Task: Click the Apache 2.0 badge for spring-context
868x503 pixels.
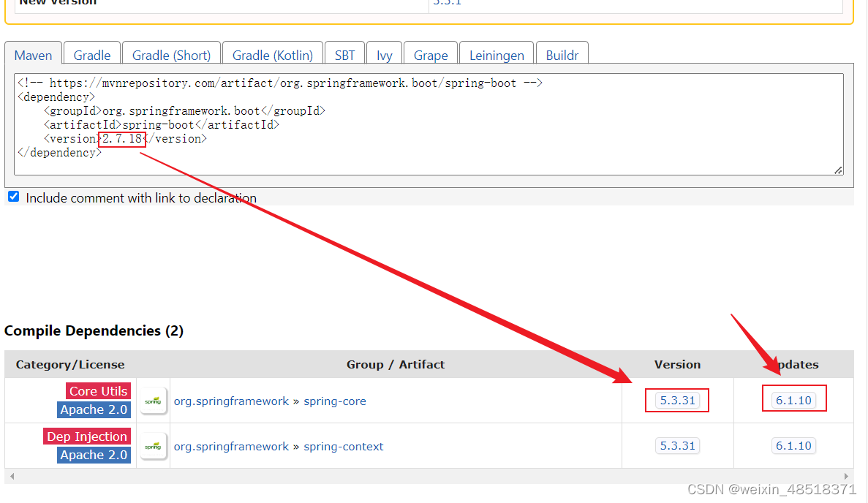Action: pos(94,455)
